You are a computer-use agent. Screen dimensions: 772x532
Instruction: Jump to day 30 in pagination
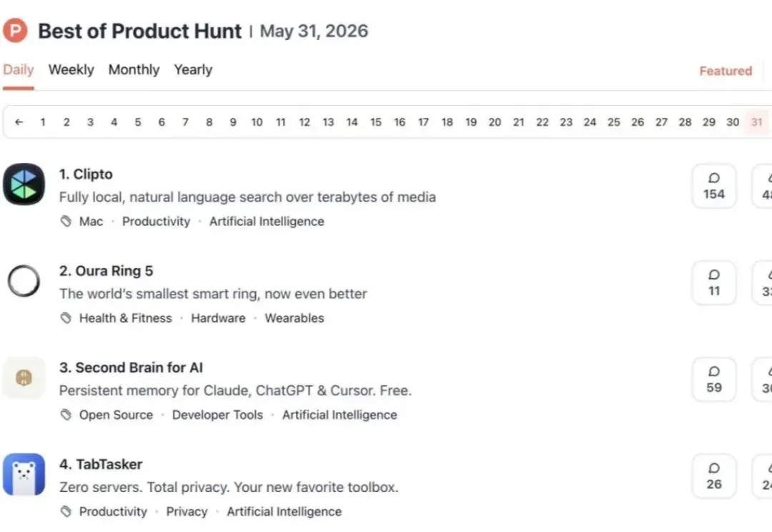pyautogui.click(x=733, y=122)
